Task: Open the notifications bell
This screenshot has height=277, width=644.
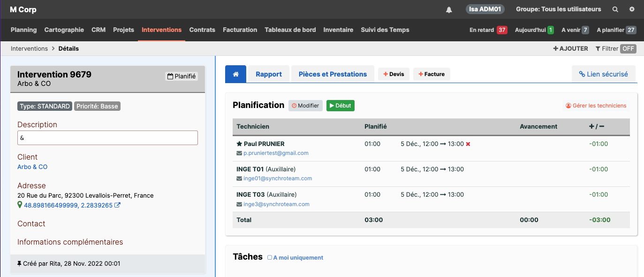Action: click(449, 9)
